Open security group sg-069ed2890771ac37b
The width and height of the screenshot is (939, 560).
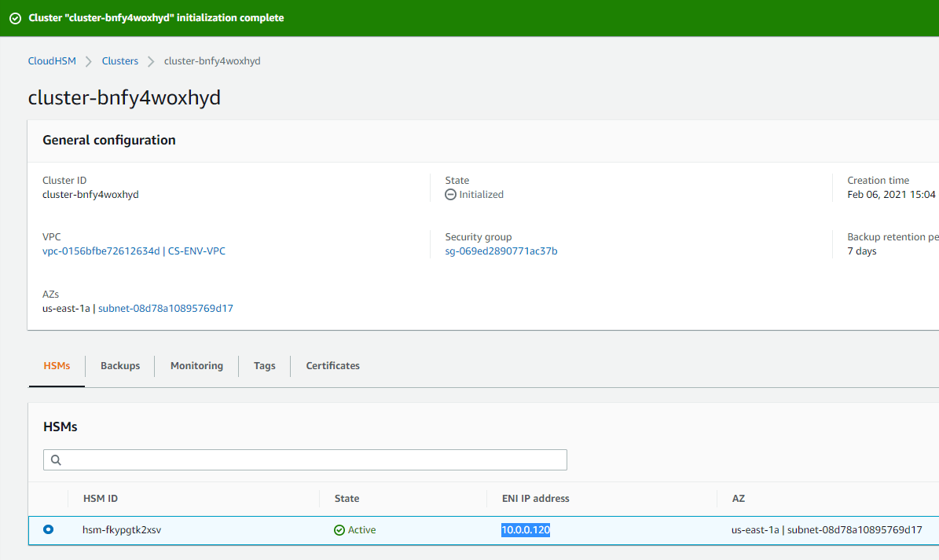(501, 251)
